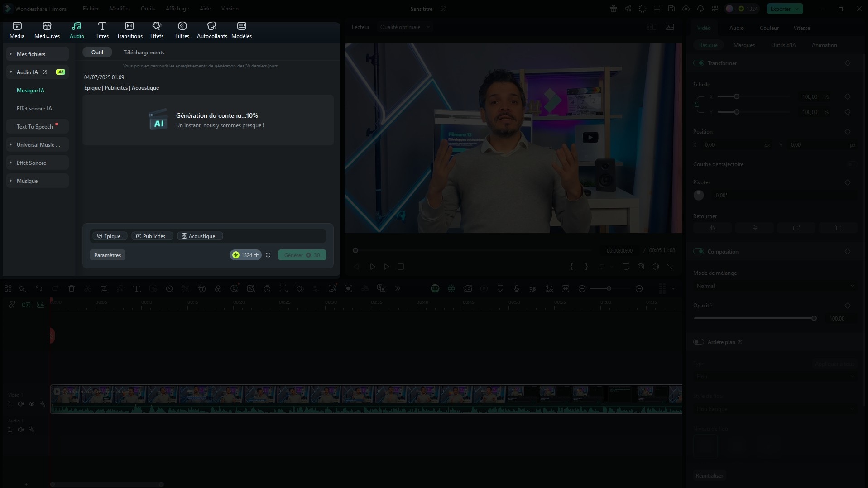Mute the Audio 1 track speaker
Image resolution: width=868 pixels, height=488 pixels.
[21, 430]
